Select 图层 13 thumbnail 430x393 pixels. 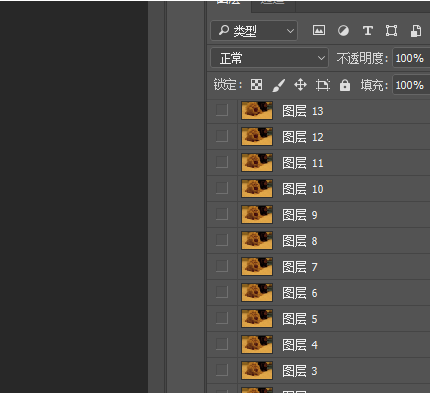pyautogui.click(x=257, y=110)
